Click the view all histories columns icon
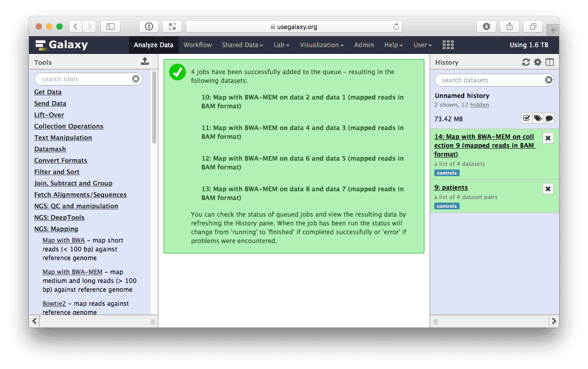Screen dimensions: 588x369 [550, 62]
